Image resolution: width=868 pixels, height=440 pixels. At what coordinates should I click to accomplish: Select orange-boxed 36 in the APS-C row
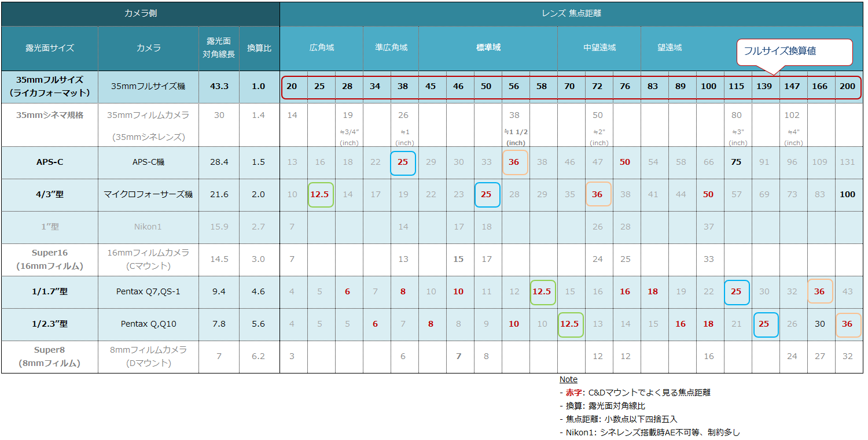514,162
